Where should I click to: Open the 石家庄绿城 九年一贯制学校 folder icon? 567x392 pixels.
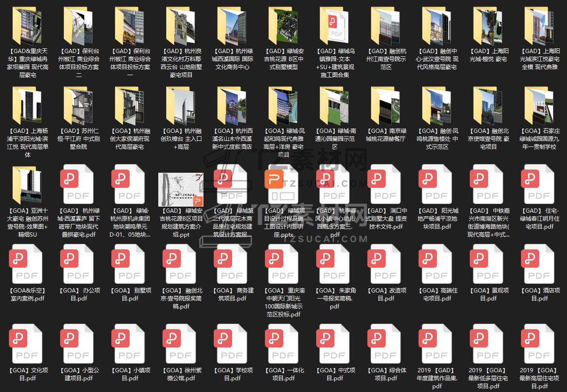coord(540,106)
